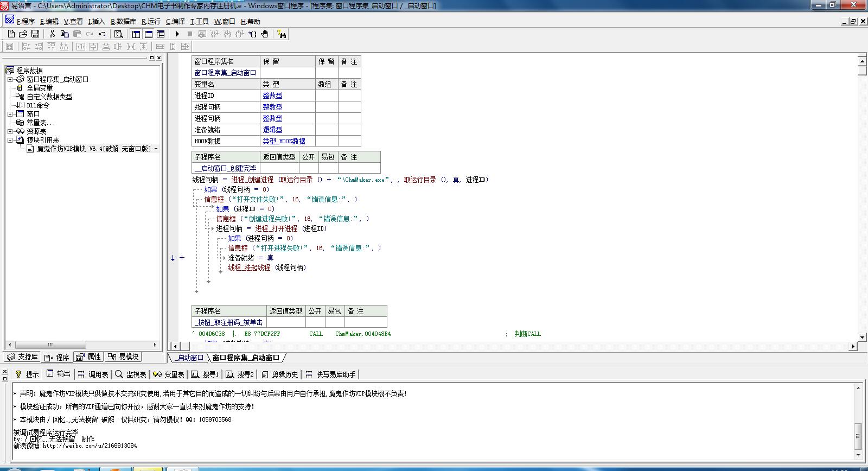Image resolution: width=868 pixels, height=471 pixels.
Task: Toggle the work folder panel layout button
Action: [136, 34]
